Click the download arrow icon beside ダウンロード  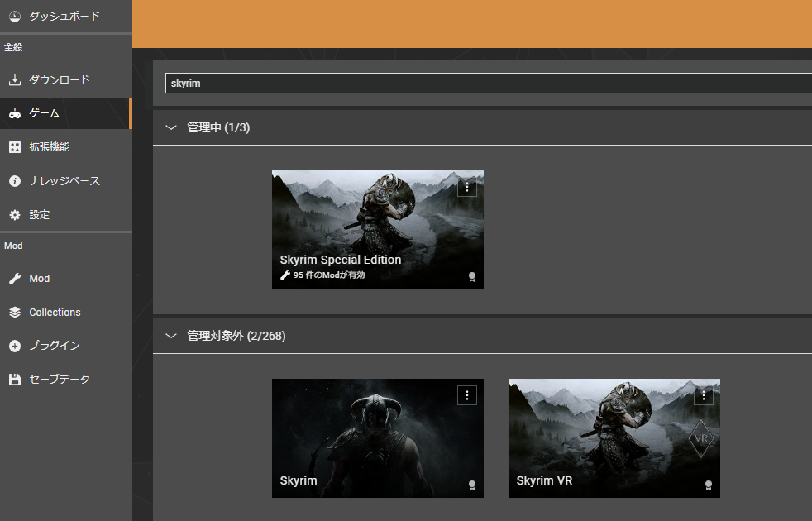[x=15, y=79]
